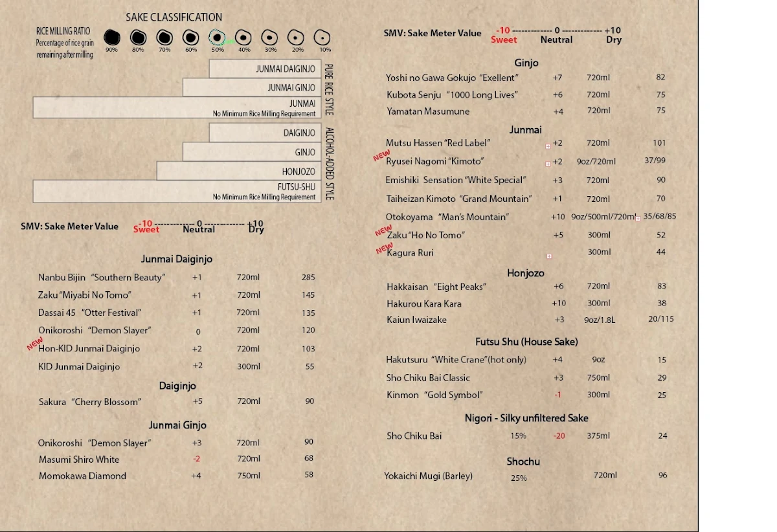This screenshot has height=532, width=777.
Task: Click Yoshi no Gawa Gokujo "Exellent"
Action: click(452, 78)
